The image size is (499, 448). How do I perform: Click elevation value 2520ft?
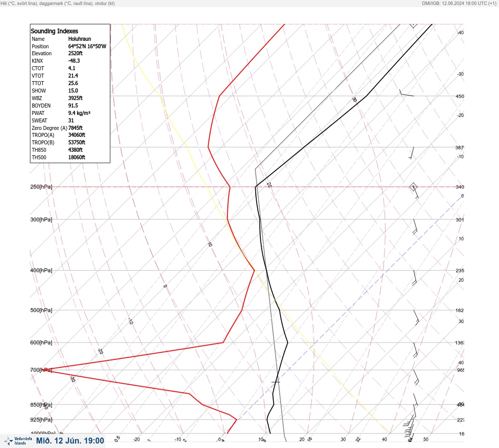pyautogui.click(x=76, y=53)
